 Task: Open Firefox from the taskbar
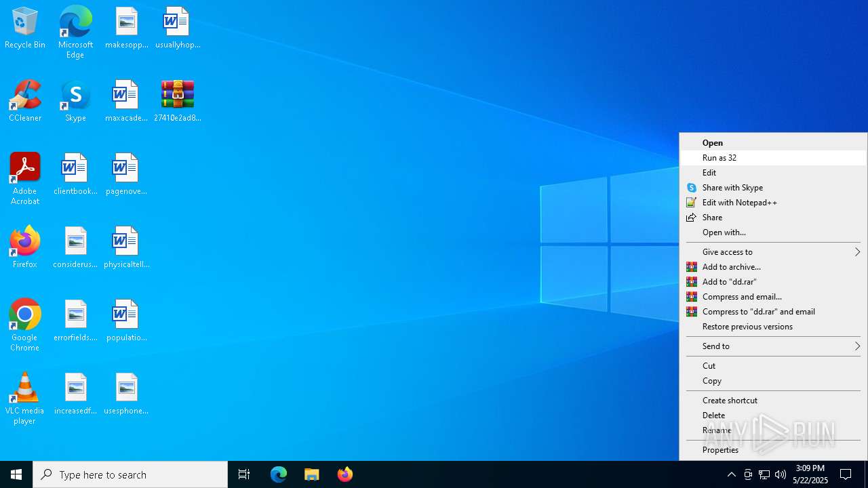[344, 474]
